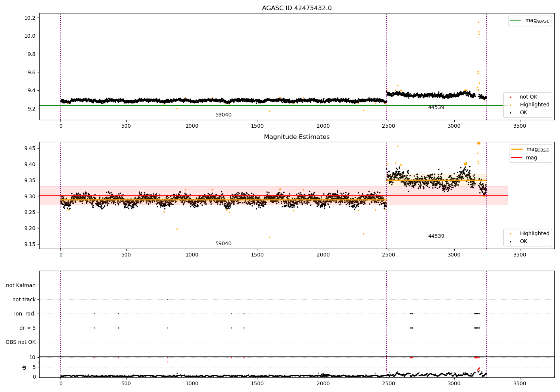Click the "not track" row label
Viewport: 560px width, 392px height.
[x=24, y=299]
